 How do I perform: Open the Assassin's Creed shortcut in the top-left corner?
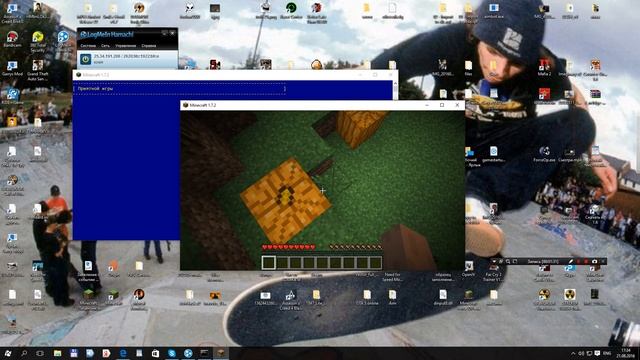(12, 12)
